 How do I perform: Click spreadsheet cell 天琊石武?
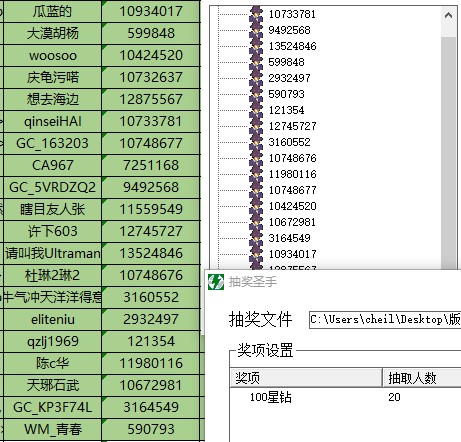(52, 385)
